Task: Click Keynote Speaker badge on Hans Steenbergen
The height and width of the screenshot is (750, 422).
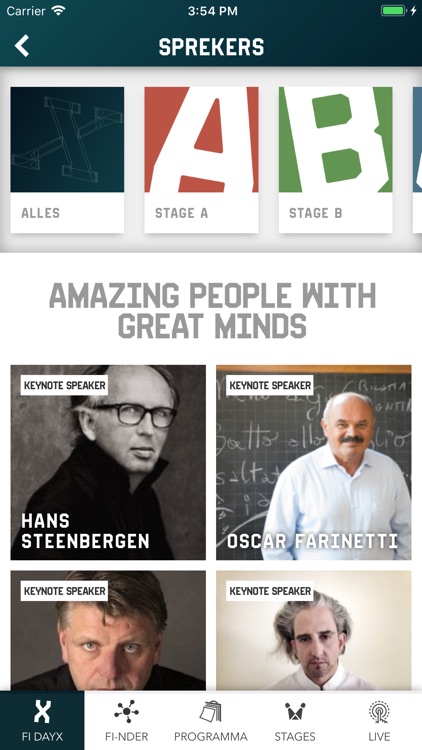Action: pyautogui.click(x=64, y=385)
